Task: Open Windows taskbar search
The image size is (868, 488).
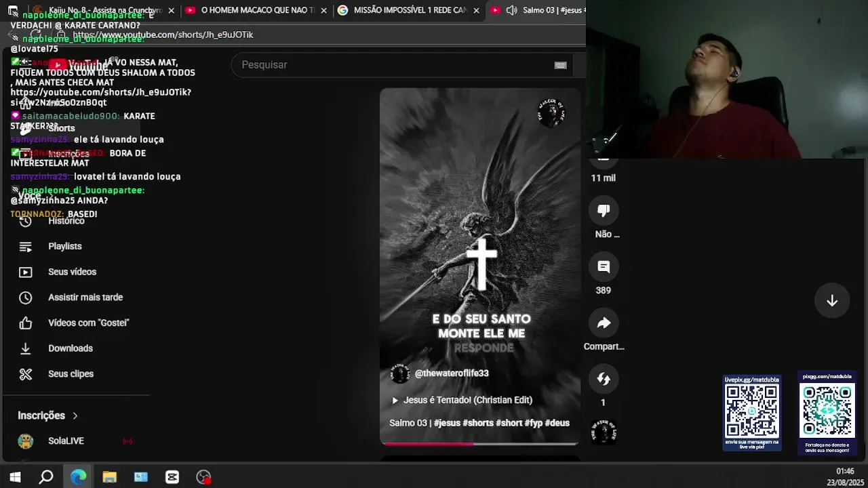Action: point(46,477)
